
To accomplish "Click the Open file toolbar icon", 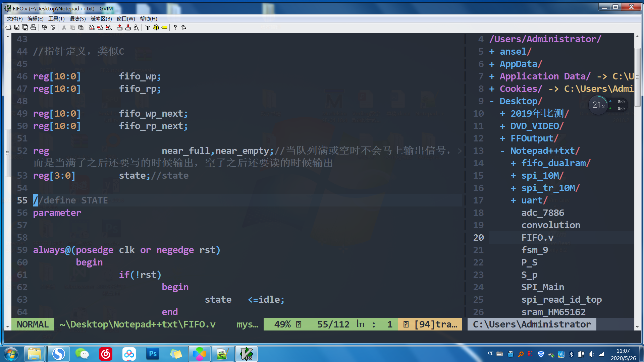I will [8, 27].
